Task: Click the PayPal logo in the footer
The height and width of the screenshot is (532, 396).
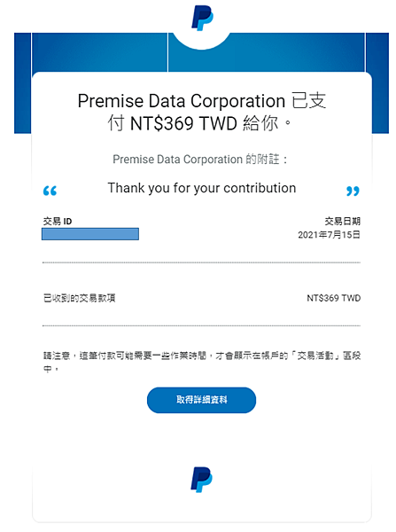Action: (201, 480)
